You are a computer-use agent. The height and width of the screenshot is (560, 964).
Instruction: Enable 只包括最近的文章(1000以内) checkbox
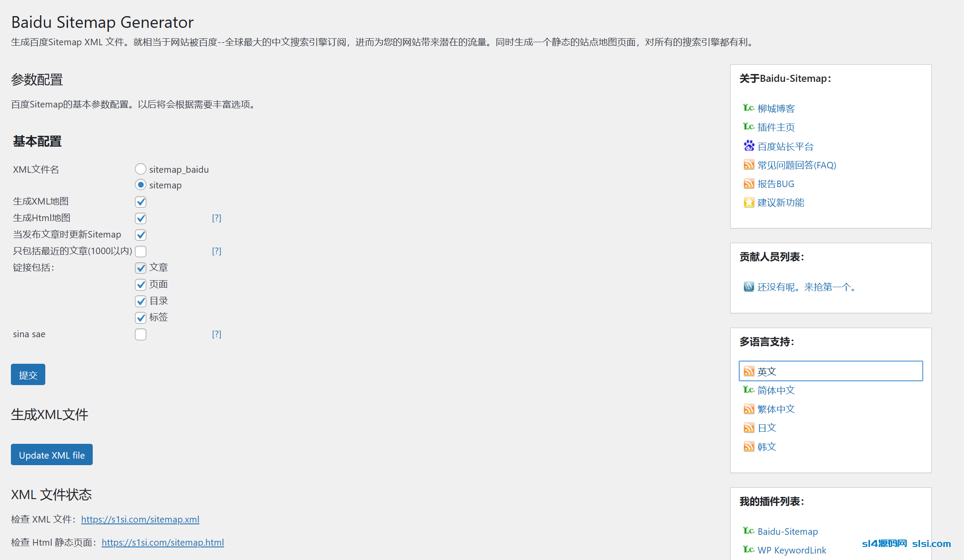point(141,251)
